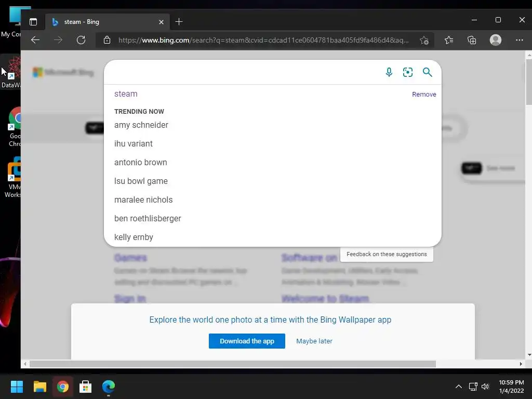
Task: Click the scroll down arrow
Action: pyautogui.click(x=529, y=355)
